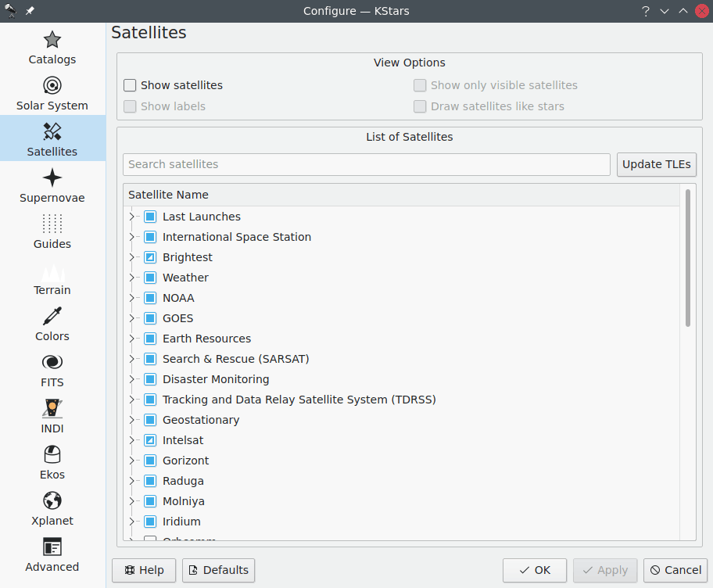Open the Ekos configuration section
Image resolution: width=713 pixels, height=588 pixels.
(52, 461)
